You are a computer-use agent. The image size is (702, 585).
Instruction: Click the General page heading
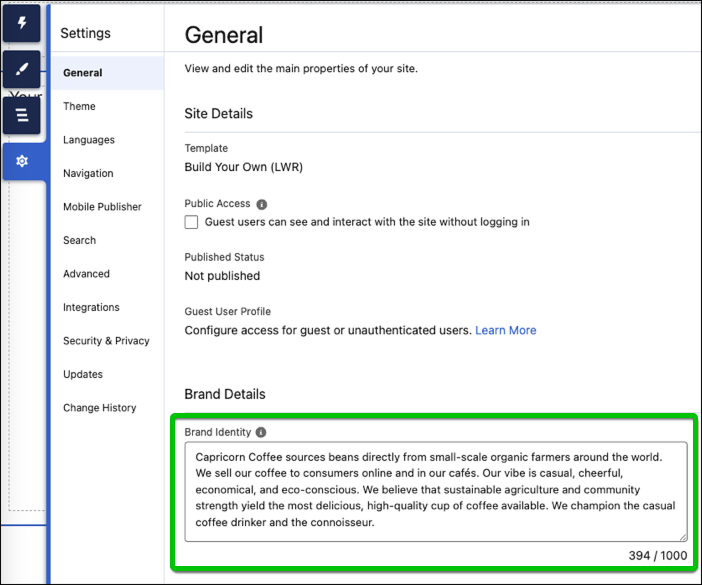(224, 35)
